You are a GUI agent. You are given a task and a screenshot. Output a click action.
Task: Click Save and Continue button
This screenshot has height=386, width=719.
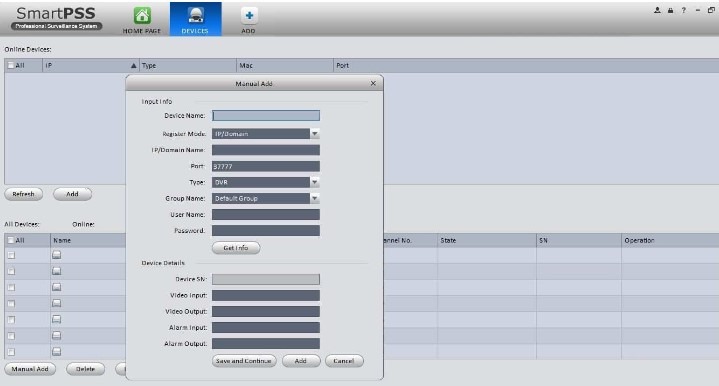[x=244, y=361]
